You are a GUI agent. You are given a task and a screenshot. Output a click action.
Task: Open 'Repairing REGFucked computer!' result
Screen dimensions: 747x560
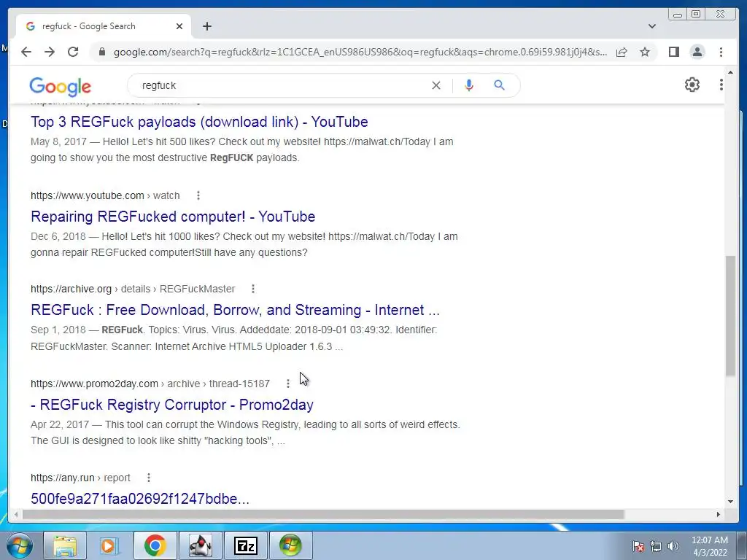click(x=173, y=217)
